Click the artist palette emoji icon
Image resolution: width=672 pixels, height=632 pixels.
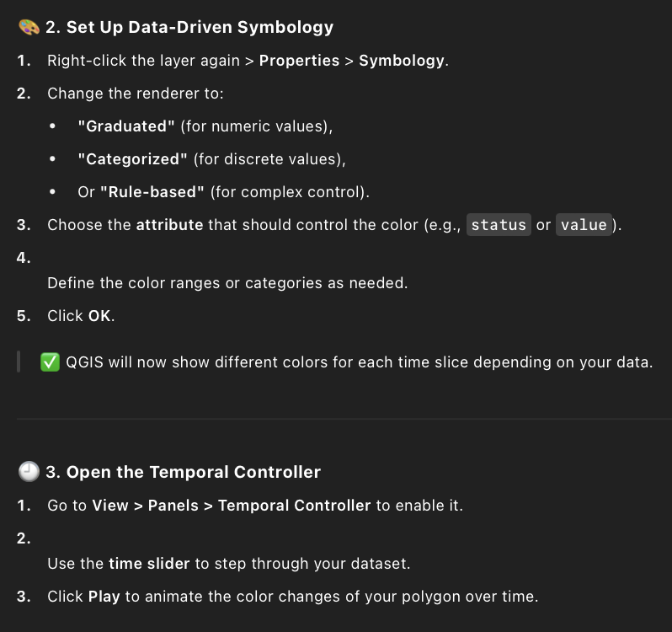click(x=29, y=27)
